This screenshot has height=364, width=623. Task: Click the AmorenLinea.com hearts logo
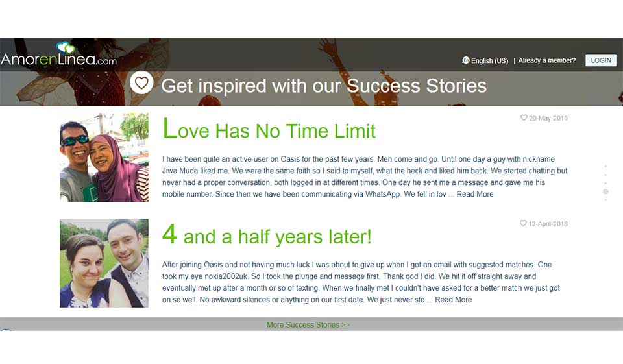(x=66, y=48)
